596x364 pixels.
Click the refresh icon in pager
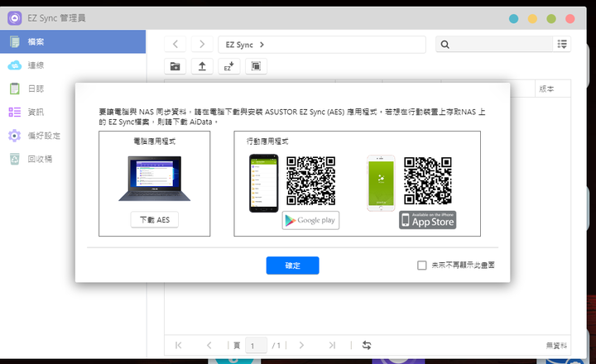(367, 345)
